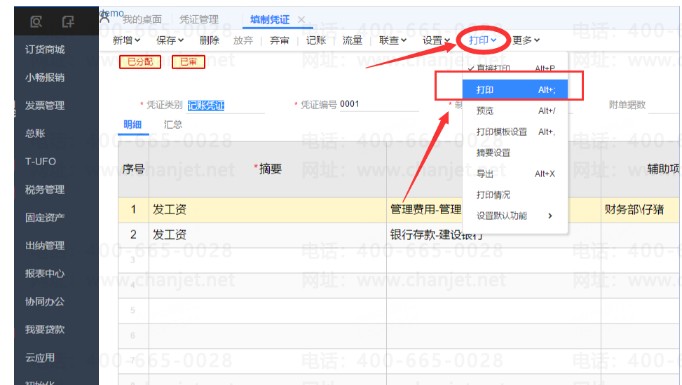Click the 摘要 column header
The image size is (682, 385).
pos(267,169)
